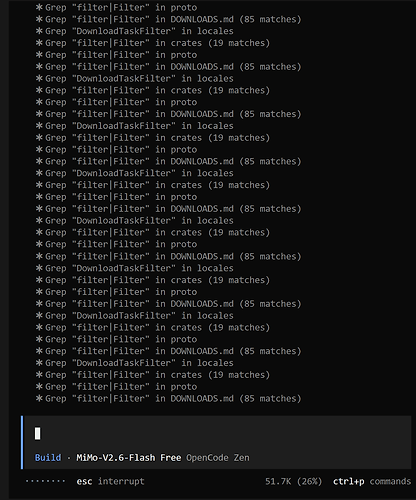Click the 51.7K (26%) context usage indicator
This screenshot has width=416, height=500.
tap(294, 481)
